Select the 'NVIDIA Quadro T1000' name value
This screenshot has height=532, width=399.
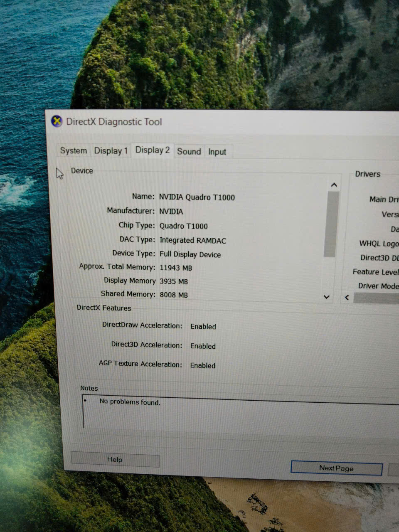[197, 197]
